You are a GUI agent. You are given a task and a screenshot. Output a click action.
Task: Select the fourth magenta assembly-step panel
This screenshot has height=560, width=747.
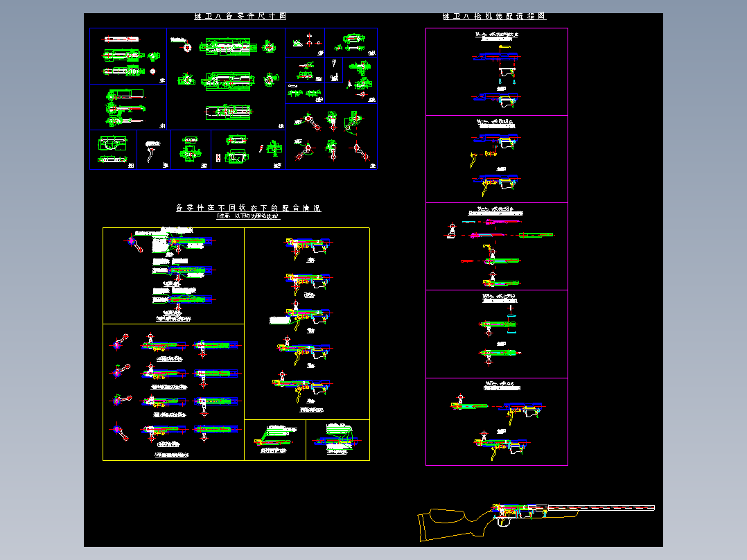point(497,334)
